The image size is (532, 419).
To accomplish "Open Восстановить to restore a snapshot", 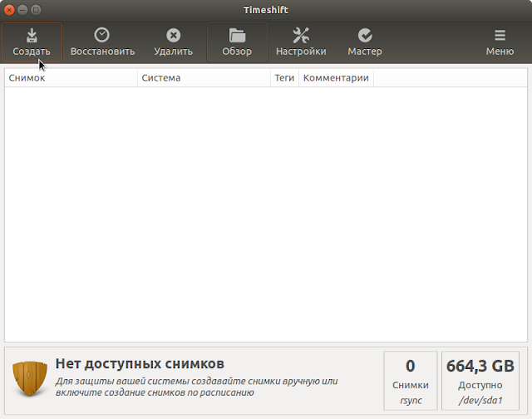I will tap(102, 42).
